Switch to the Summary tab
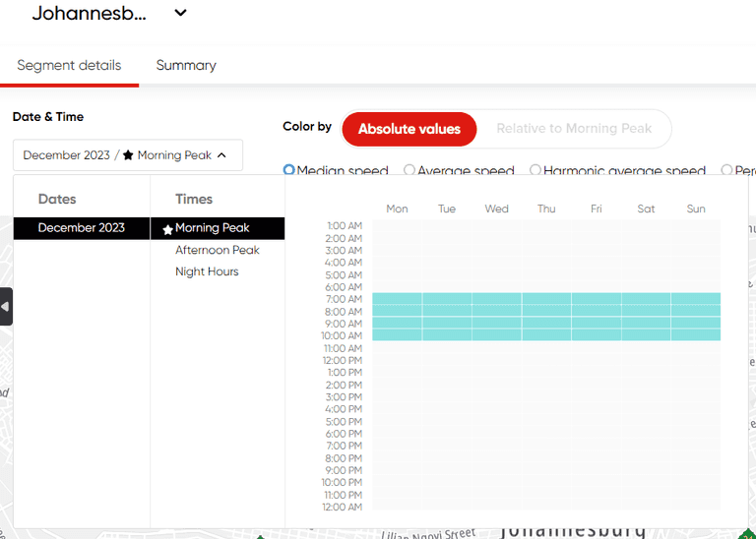The height and width of the screenshot is (539, 756). [186, 66]
